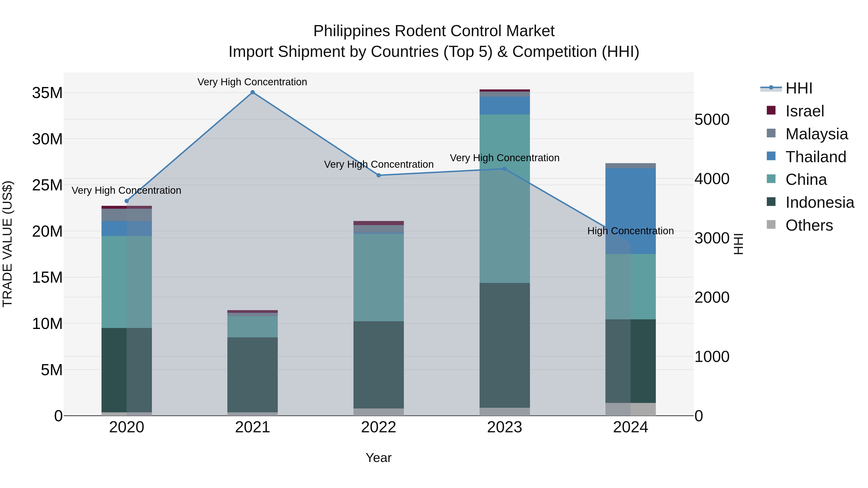Toggle the Malaysia legend label
The image size is (868, 488).
tap(817, 134)
